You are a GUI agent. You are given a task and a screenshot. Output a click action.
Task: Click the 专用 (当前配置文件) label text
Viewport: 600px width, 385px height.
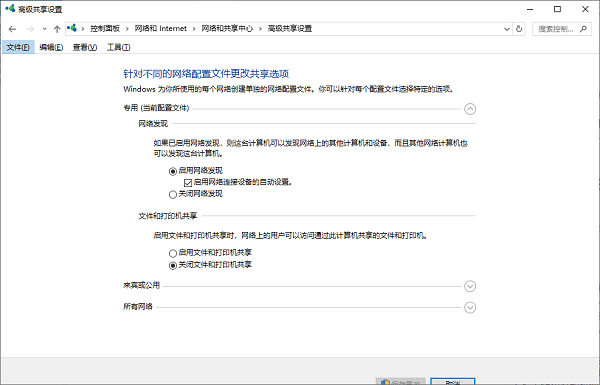(x=156, y=108)
